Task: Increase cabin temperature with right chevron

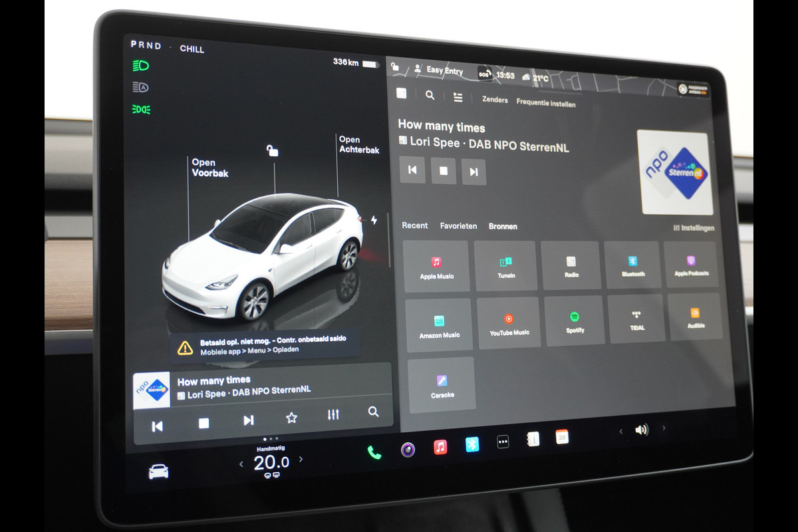Action: [x=301, y=459]
